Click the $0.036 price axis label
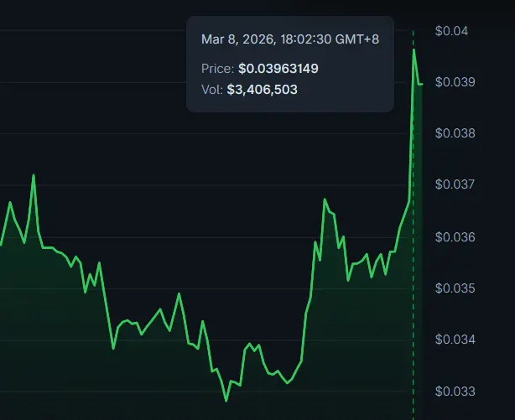The width and height of the screenshot is (515, 420). [455, 236]
